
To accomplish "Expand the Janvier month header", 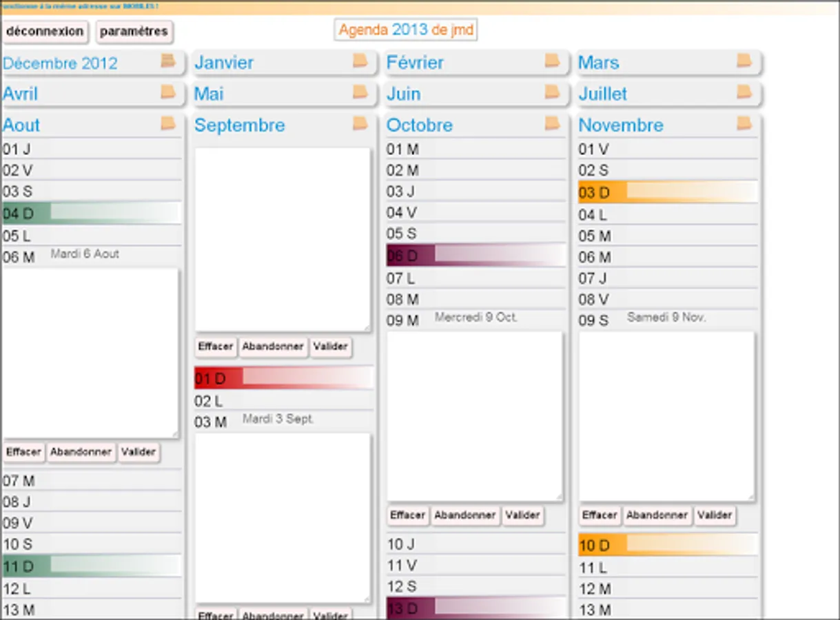I will (x=224, y=63).
